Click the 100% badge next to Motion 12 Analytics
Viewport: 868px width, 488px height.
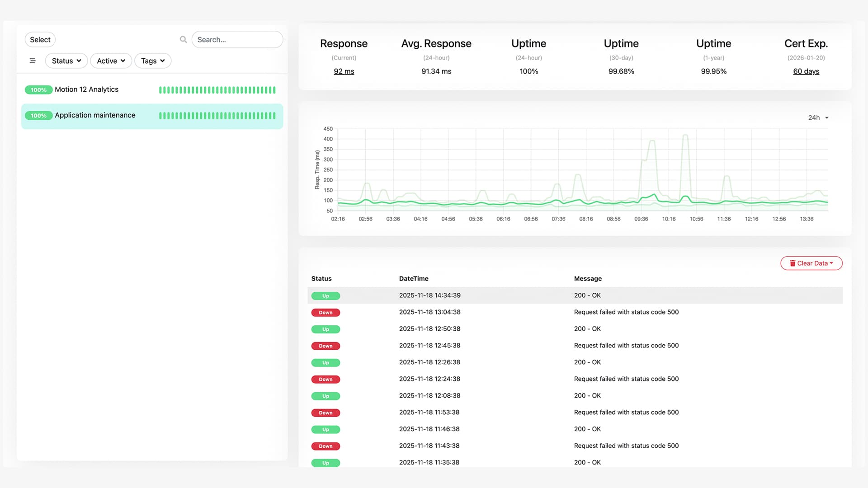38,89
